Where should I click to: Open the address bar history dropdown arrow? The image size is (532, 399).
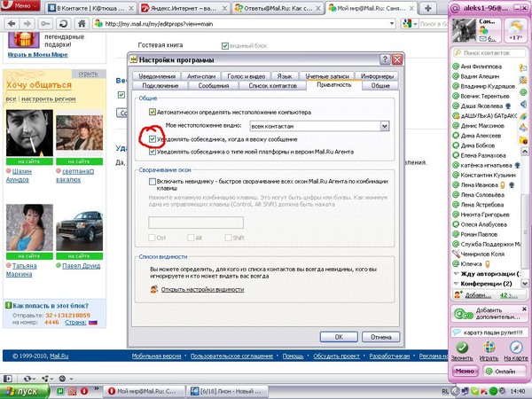pyautogui.click(x=392, y=24)
